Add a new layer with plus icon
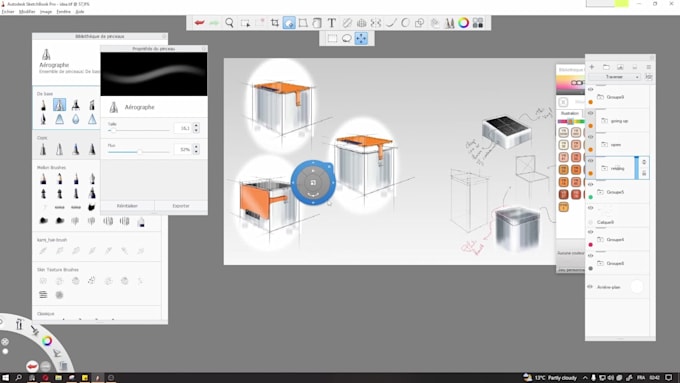The width and height of the screenshot is (680, 383). click(592, 67)
